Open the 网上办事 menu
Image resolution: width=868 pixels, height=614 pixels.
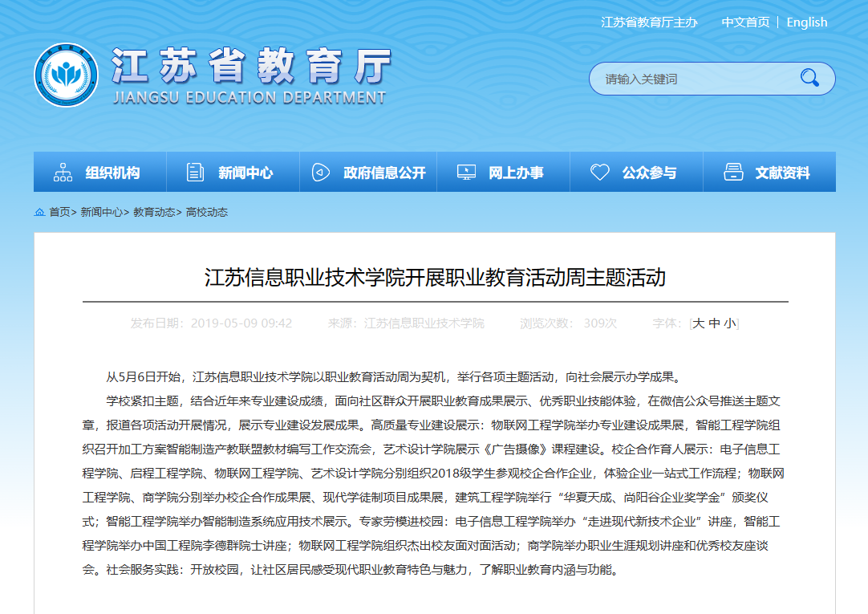503,173
